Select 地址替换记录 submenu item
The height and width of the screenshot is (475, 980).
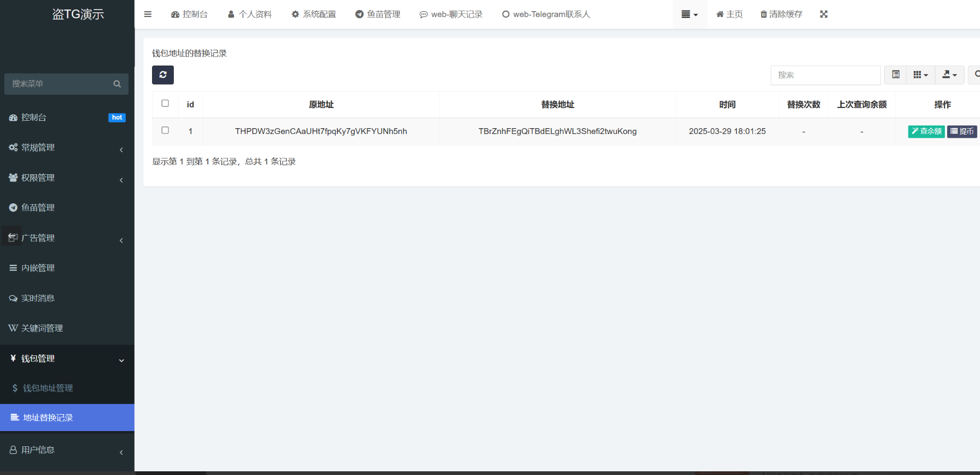67,418
